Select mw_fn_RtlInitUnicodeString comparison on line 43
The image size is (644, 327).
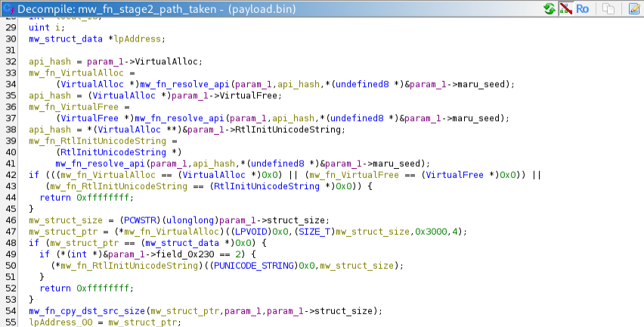click(x=119, y=186)
